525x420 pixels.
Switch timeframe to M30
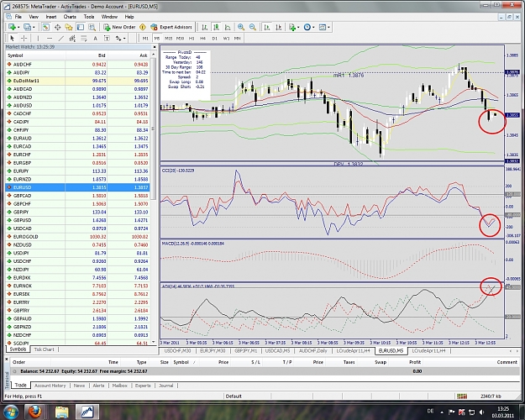180,38
